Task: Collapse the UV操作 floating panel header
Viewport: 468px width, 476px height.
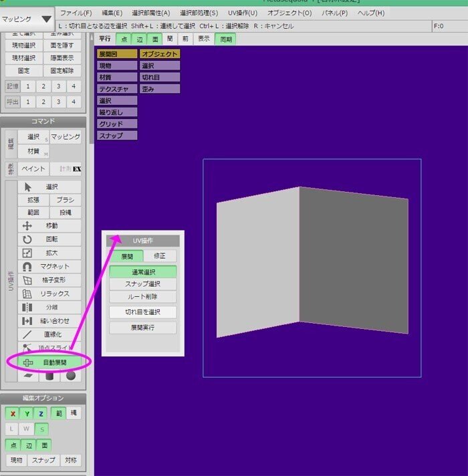Action: [142, 241]
